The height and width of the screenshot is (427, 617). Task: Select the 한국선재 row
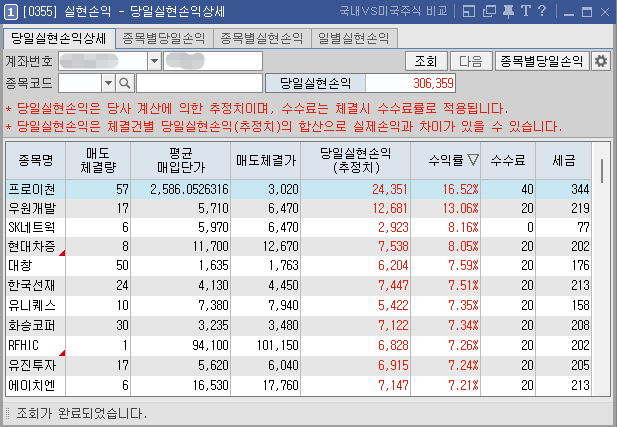click(298, 285)
